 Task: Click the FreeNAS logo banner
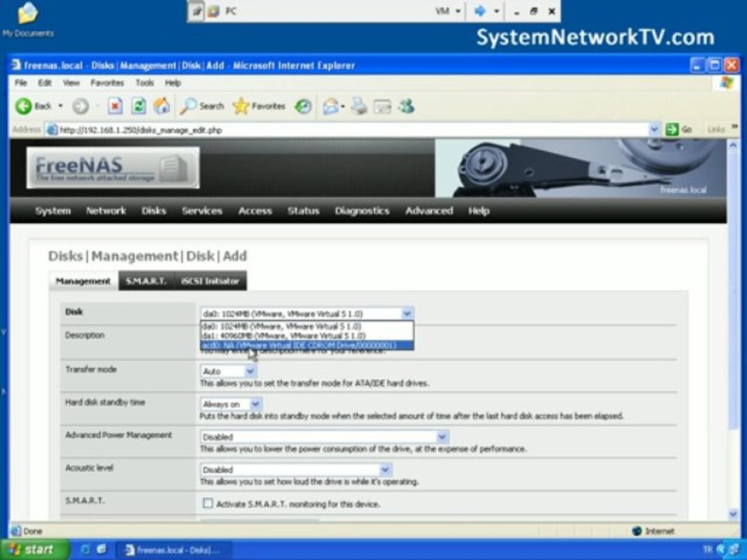pyautogui.click(x=113, y=167)
